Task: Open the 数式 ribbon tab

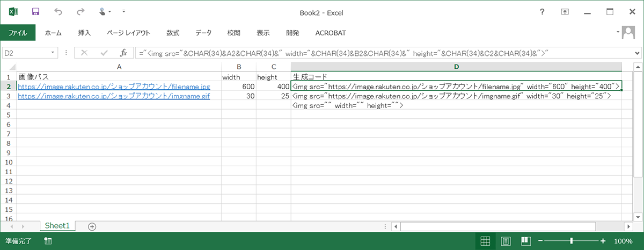Action: (x=173, y=33)
